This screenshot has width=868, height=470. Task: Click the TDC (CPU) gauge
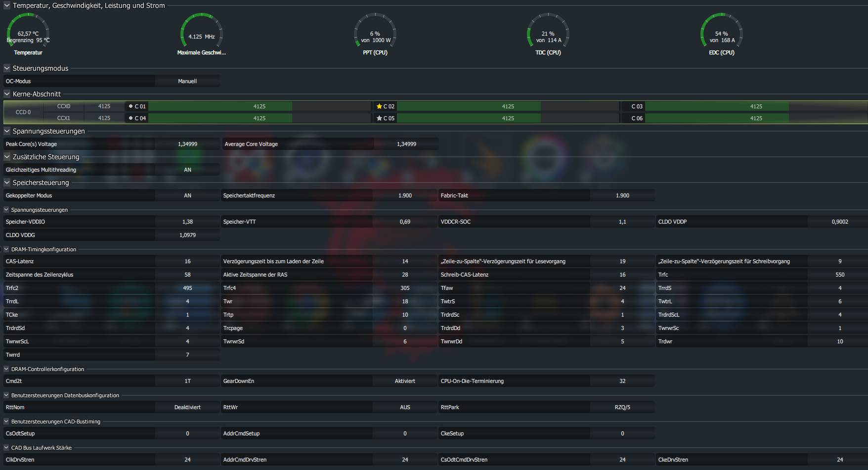click(548, 34)
